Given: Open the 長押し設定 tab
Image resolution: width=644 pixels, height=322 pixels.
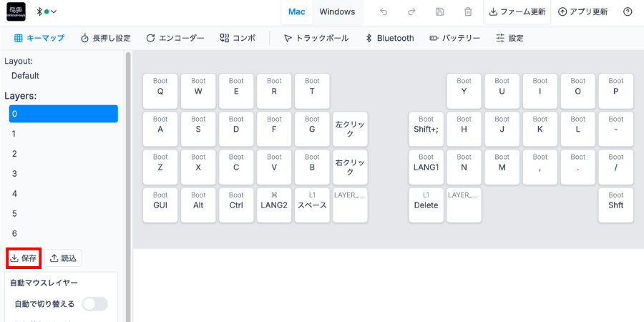Looking at the screenshot, I should (106, 38).
